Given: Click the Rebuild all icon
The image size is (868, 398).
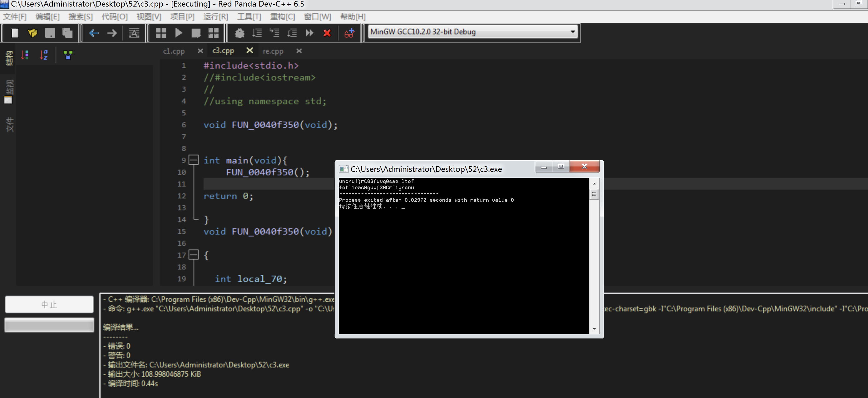Looking at the screenshot, I should pyautogui.click(x=214, y=33).
